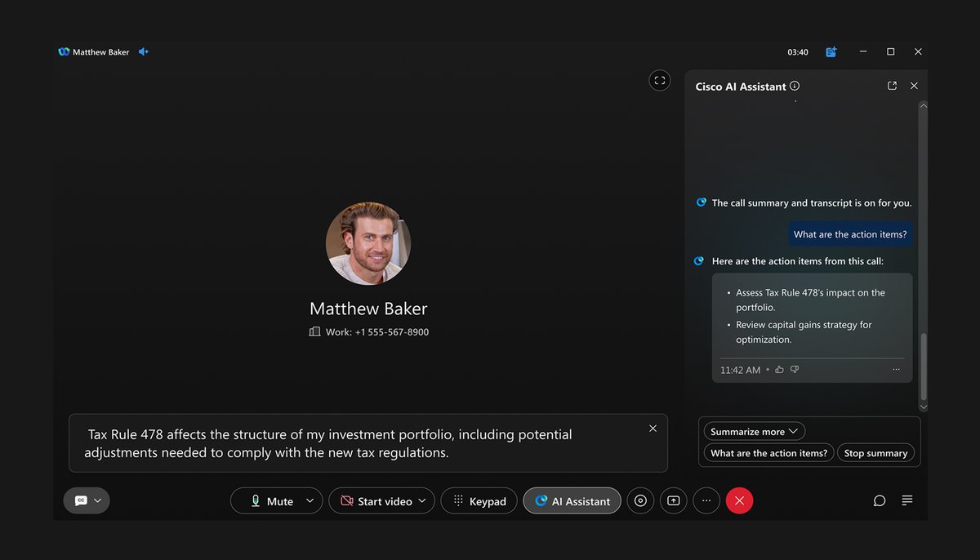Image resolution: width=980 pixels, height=560 pixels.
Task: Open call settings with the gear icon
Action: [640, 500]
